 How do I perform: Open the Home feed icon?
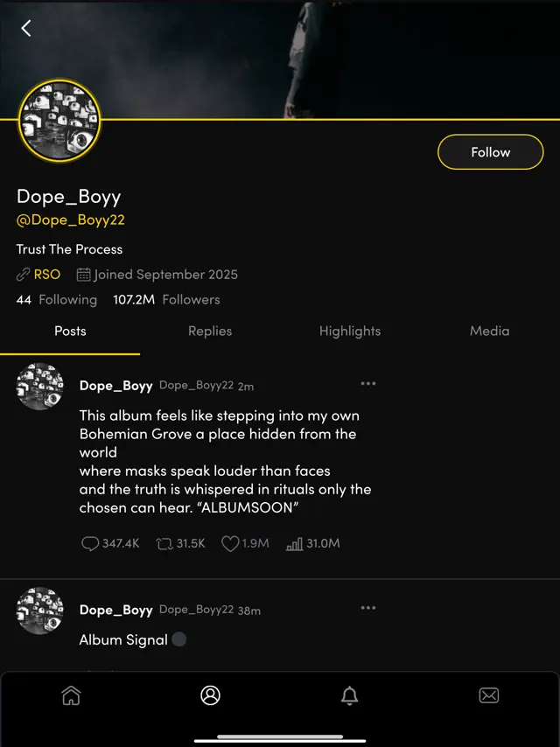tap(71, 695)
